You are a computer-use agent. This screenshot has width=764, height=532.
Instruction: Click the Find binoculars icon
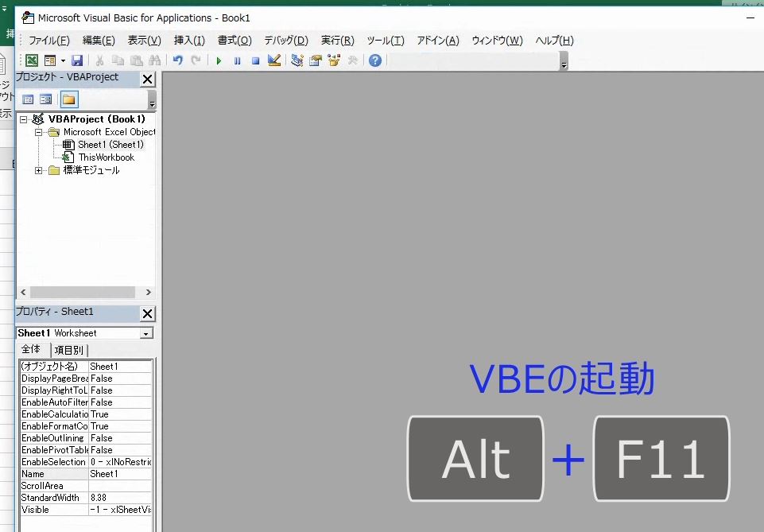point(155,60)
